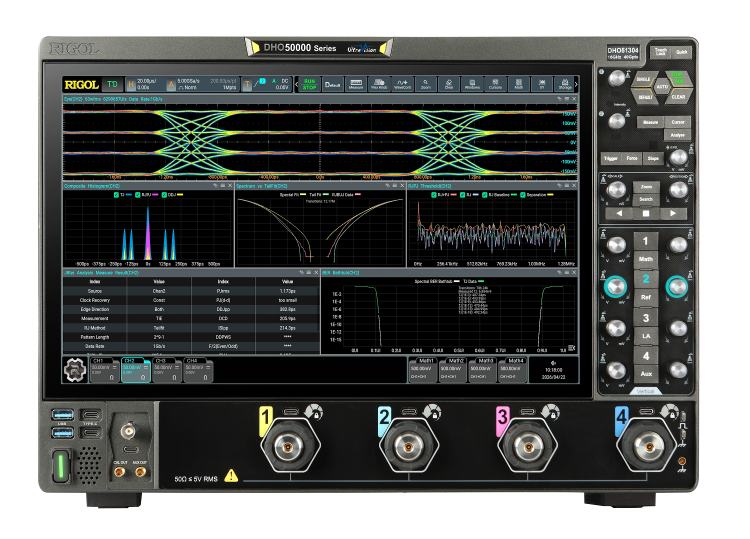Screen dimensions: 750x539
Task: Open the Storage toolbar icon
Action: [x=565, y=84]
